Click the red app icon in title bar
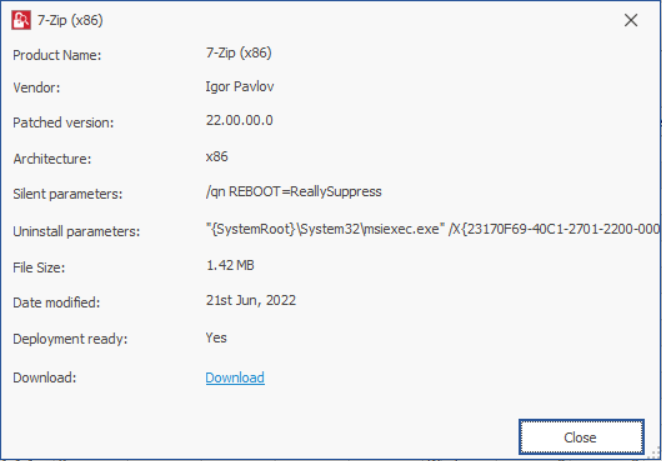 point(21,20)
